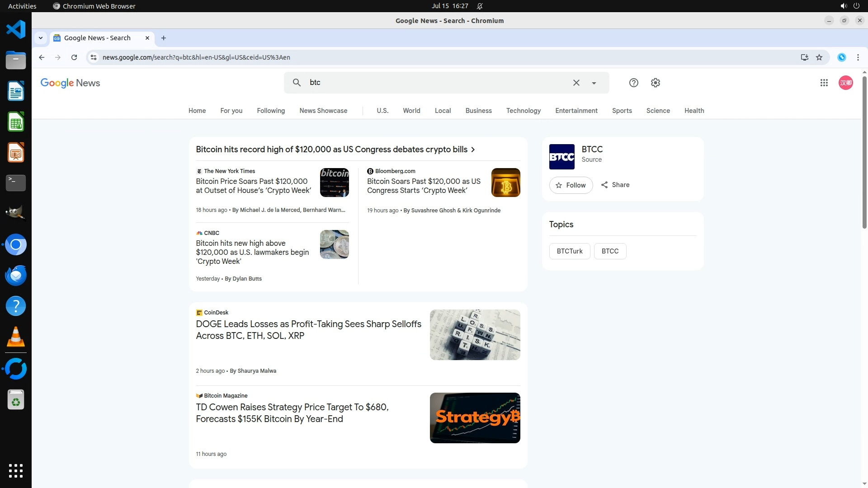Click the Google News help icon

click(633, 83)
